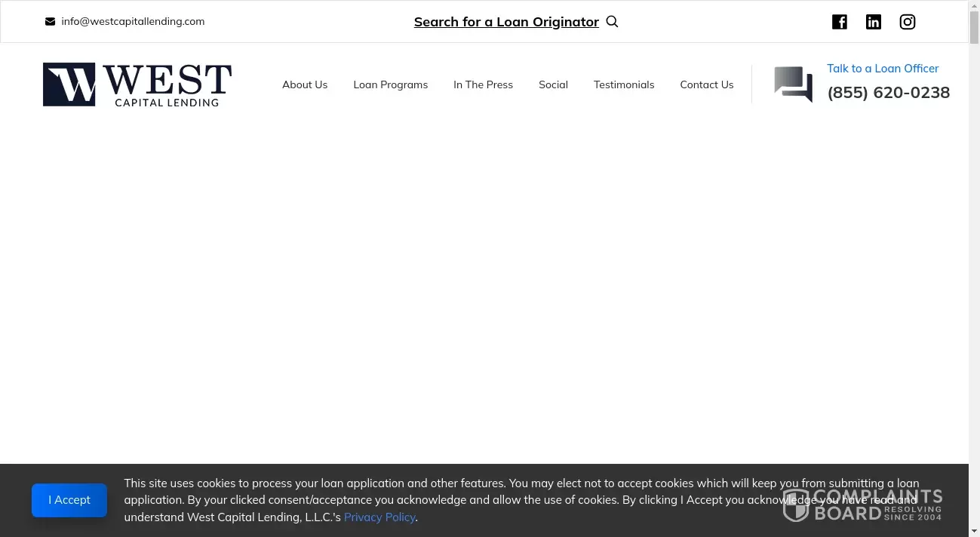The height and width of the screenshot is (537, 980).
Task: Click the vertical page scrollbar
Action: 974,226
